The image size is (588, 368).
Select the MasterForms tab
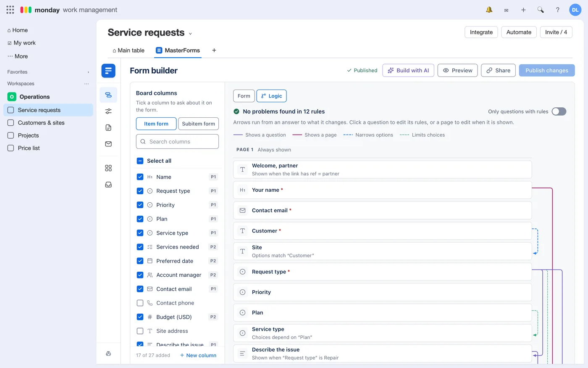pos(178,50)
